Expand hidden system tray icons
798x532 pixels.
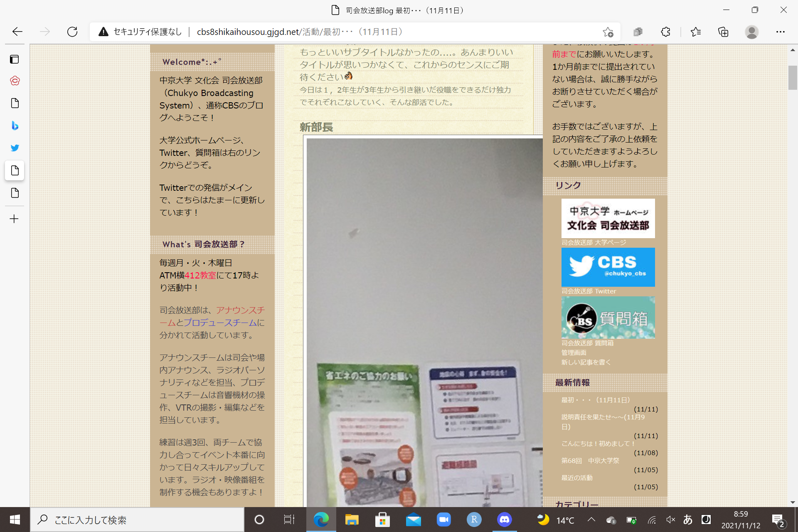tap(591, 520)
